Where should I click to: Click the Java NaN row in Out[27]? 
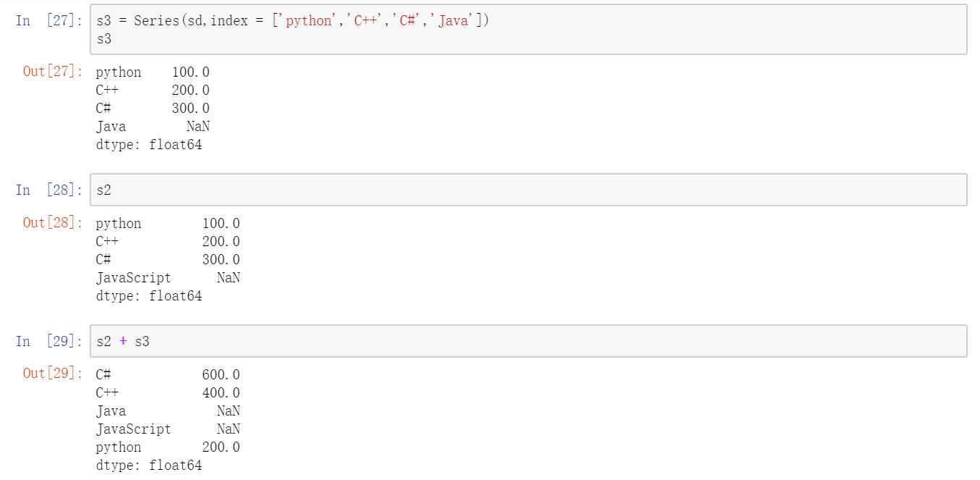point(153,127)
